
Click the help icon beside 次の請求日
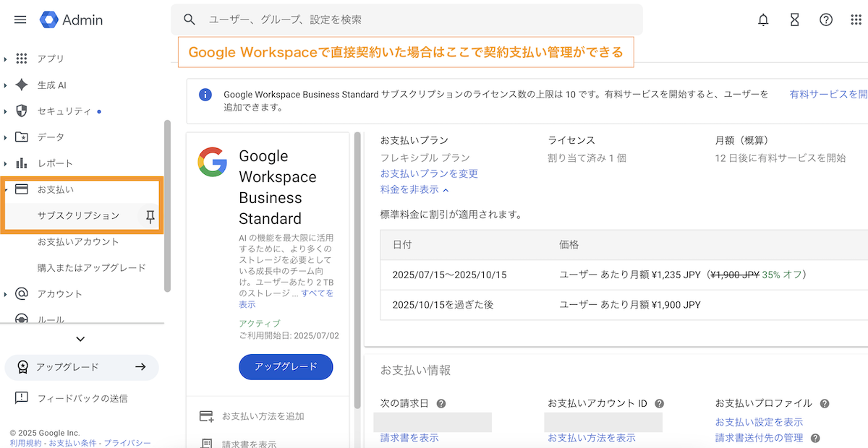[x=441, y=404]
